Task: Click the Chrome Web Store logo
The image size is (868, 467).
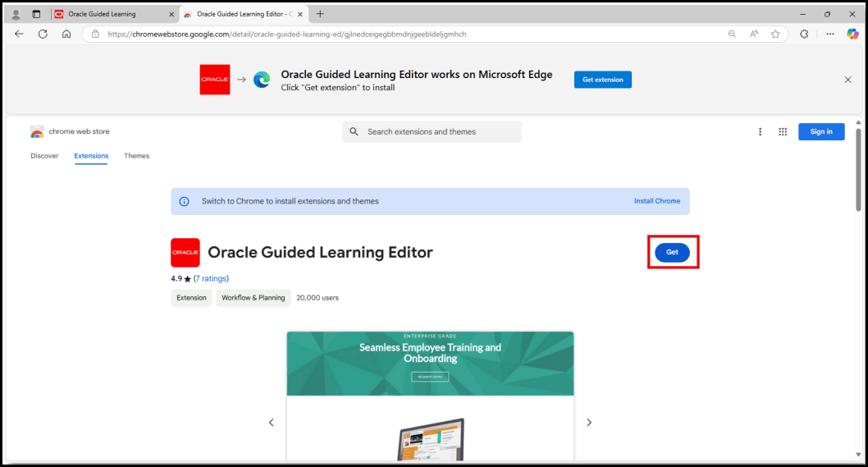Action: click(37, 132)
